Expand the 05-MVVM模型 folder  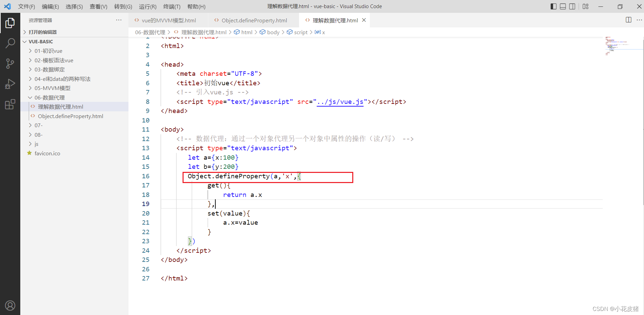74,88
